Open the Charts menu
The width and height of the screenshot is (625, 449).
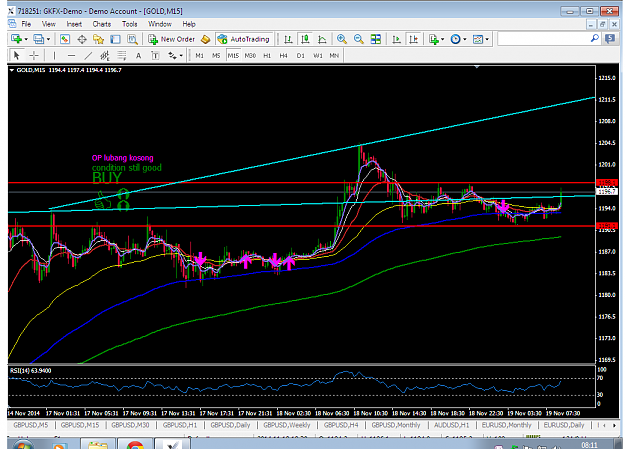tap(102, 24)
